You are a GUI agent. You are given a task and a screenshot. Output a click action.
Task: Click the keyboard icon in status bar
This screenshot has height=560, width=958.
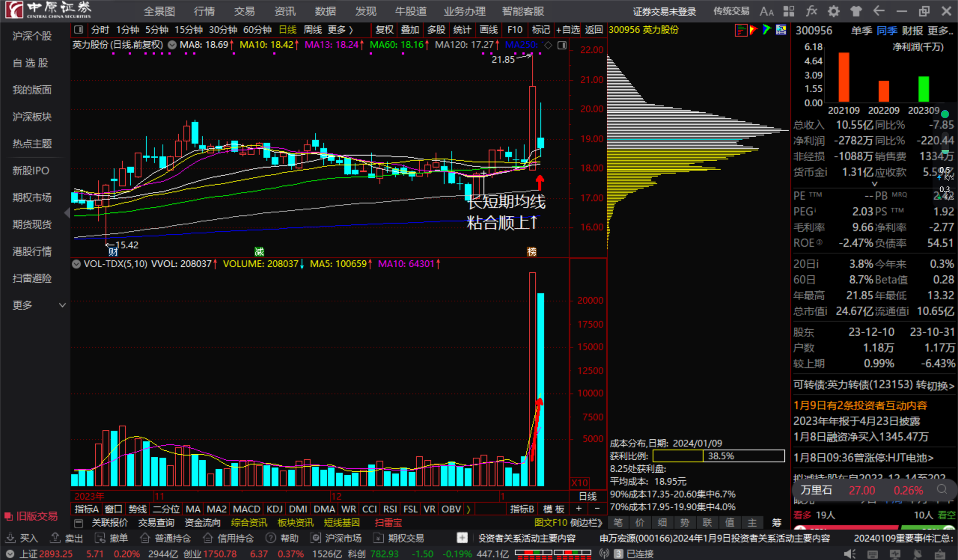click(873, 554)
